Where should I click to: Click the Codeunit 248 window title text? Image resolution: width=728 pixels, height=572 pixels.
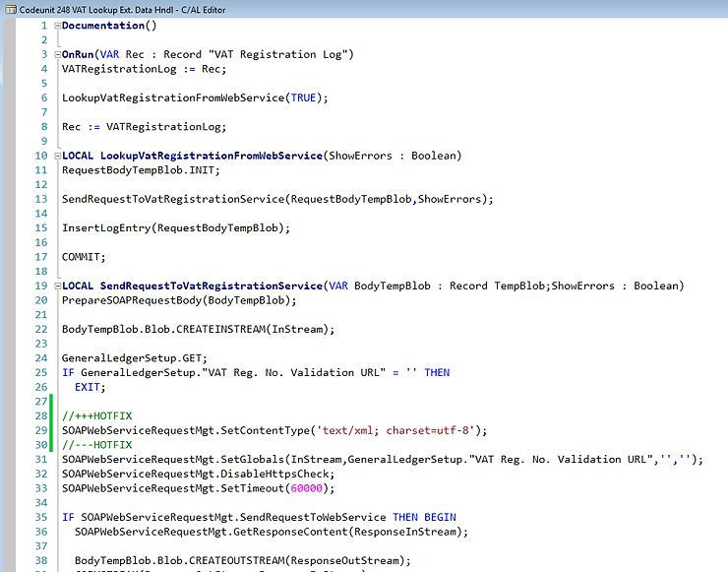116,8
